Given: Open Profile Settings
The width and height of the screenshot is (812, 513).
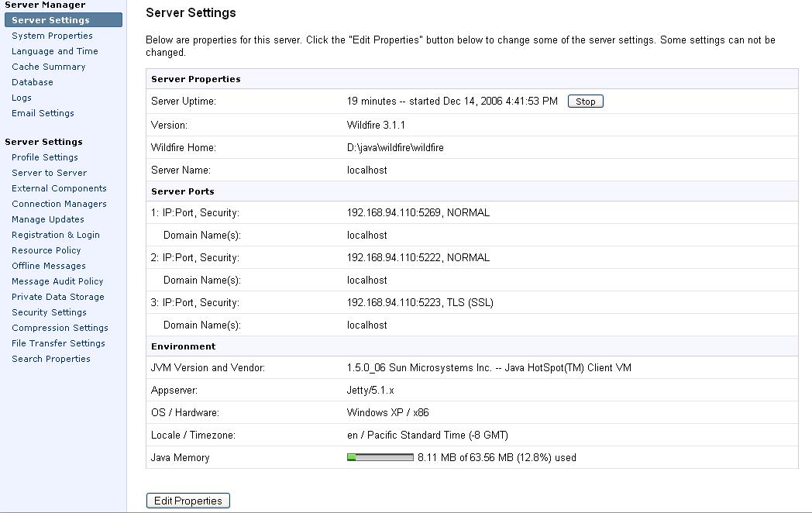Looking at the screenshot, I should (x=45, y=157).
